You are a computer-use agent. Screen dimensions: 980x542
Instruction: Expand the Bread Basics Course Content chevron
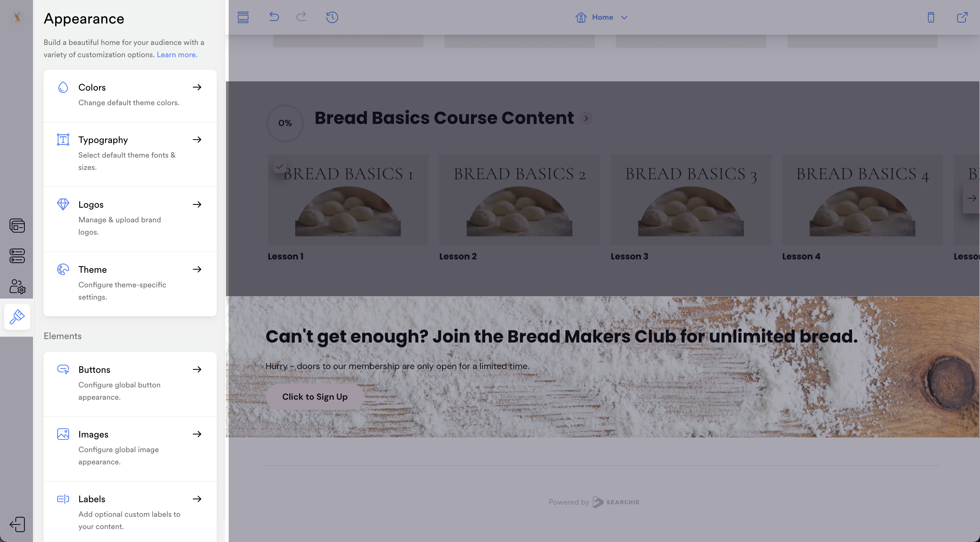586,118
